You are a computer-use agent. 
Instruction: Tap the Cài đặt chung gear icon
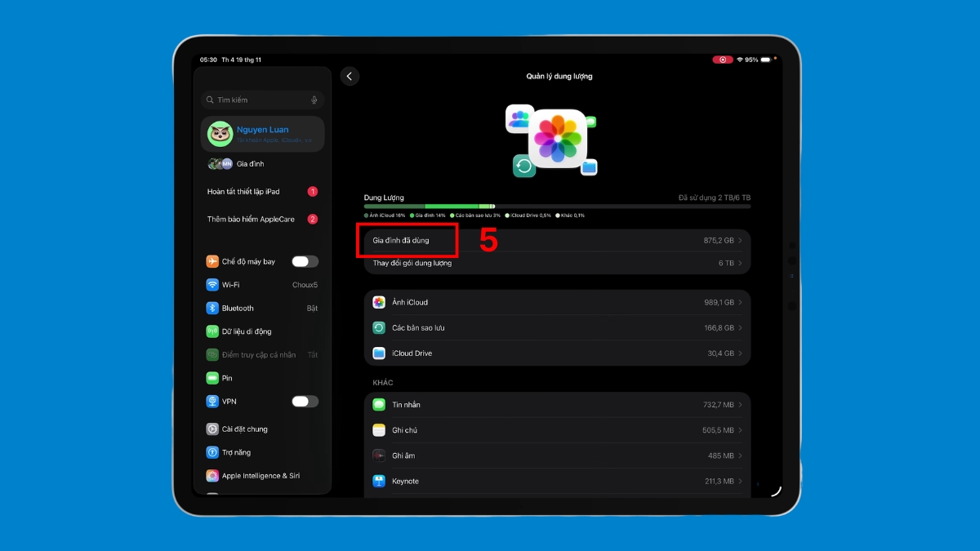[x=212, y=429]
